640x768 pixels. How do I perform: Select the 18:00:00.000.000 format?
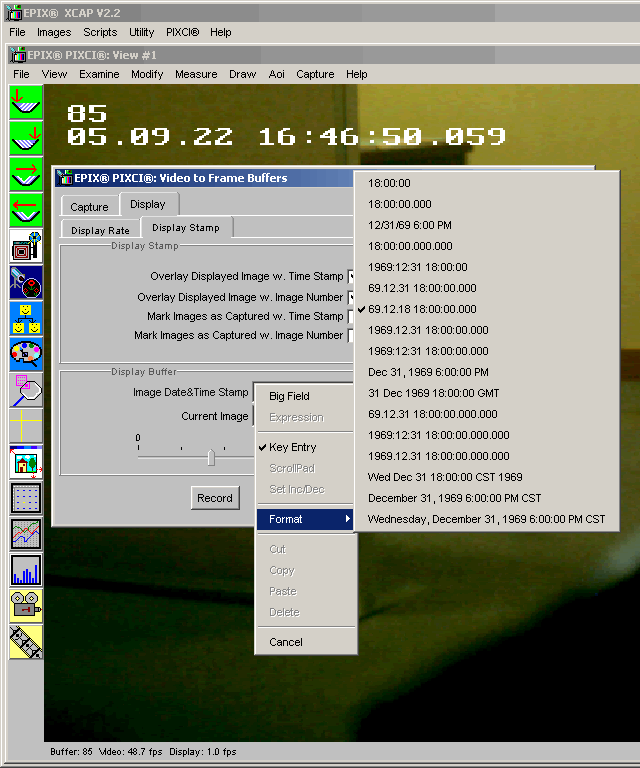pyautogui.click(x=487, y=246)
